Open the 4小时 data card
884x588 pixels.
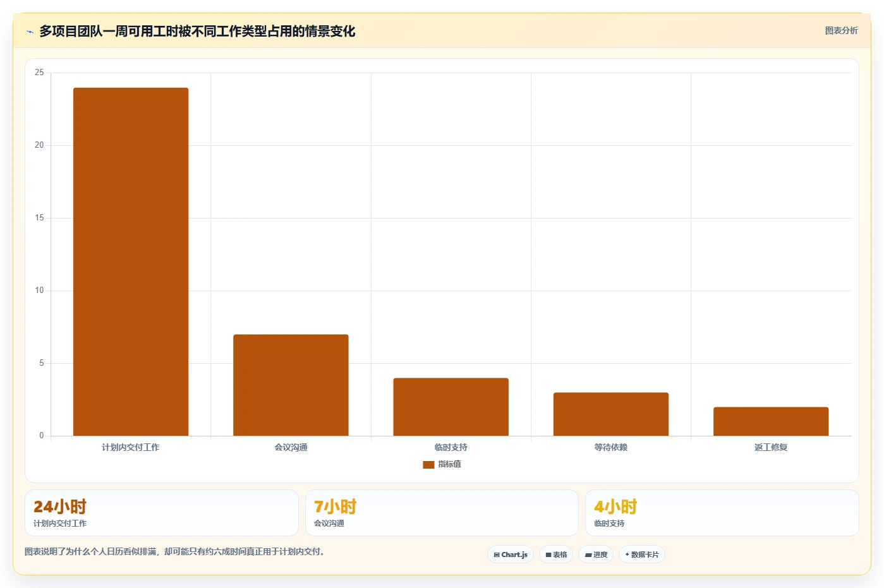722,513
